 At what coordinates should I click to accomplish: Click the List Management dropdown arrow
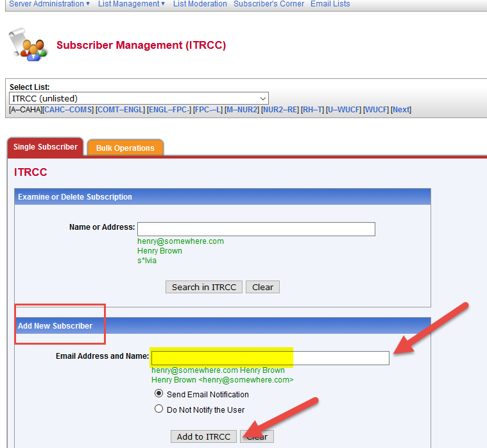click(x=163, y=4)
